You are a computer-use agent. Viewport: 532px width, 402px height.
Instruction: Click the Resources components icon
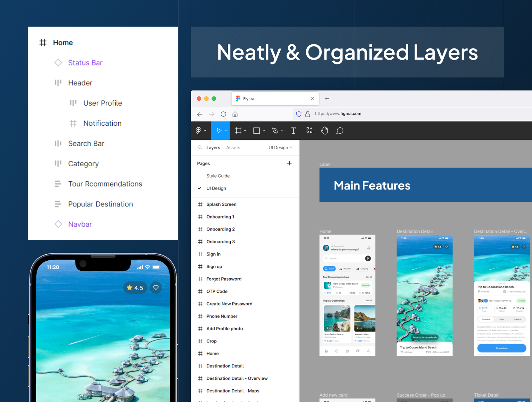309,131
